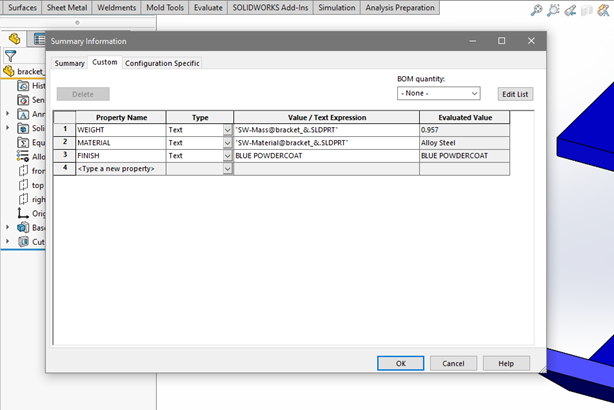This screenshot has width=614, height=410.
Task: Click the SW-Material value expression cell
Action: [326, 143]
